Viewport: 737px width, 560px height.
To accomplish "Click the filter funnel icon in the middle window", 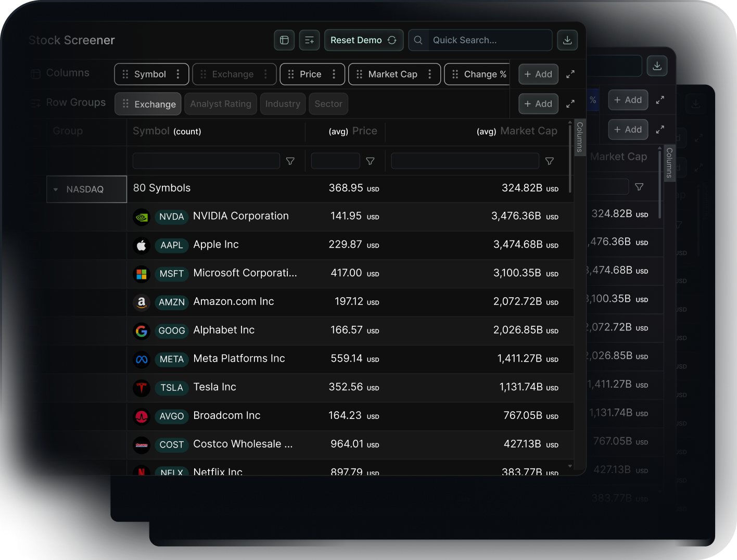I will pos(639,187).
